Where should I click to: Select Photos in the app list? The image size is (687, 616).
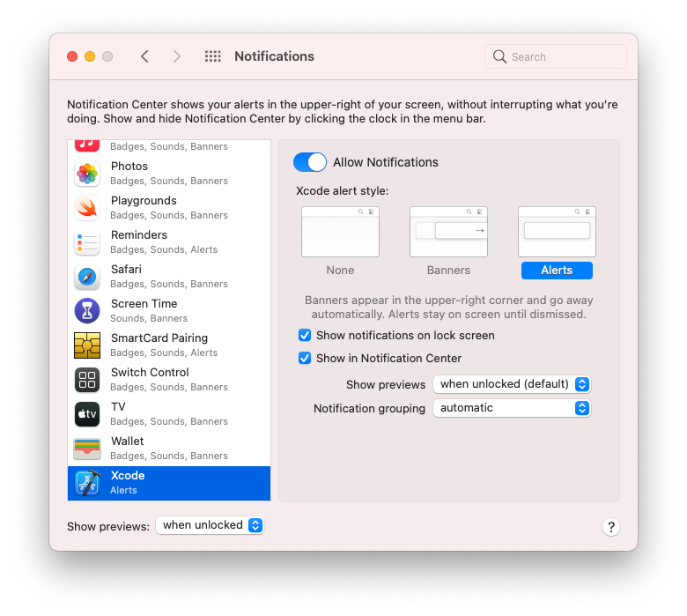pos(169,174)
